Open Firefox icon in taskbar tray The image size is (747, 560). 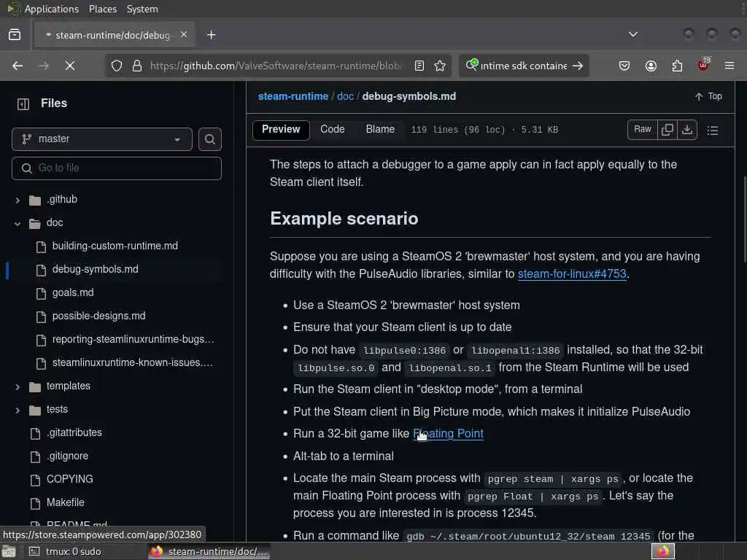click(663, 551)
